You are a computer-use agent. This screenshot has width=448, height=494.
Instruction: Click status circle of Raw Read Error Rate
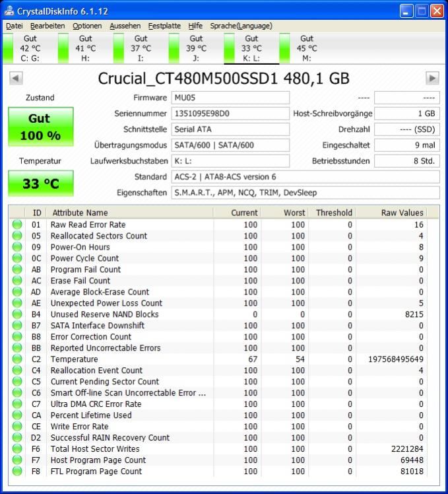[17, 225]
